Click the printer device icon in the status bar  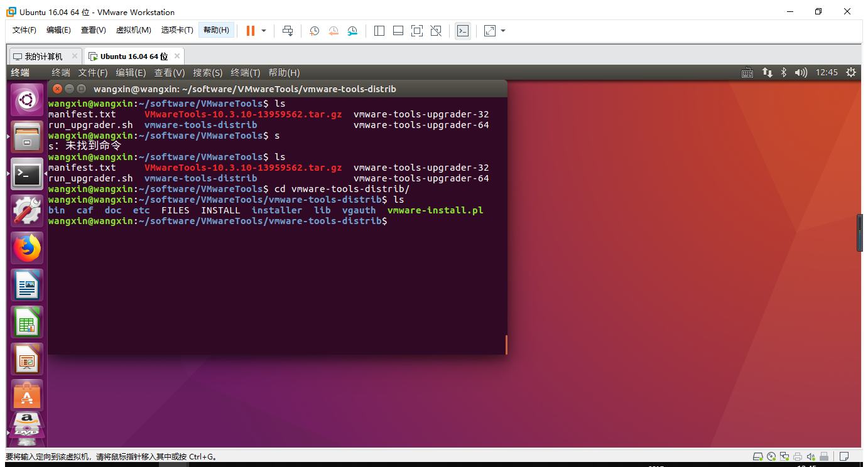click(798, 456)
